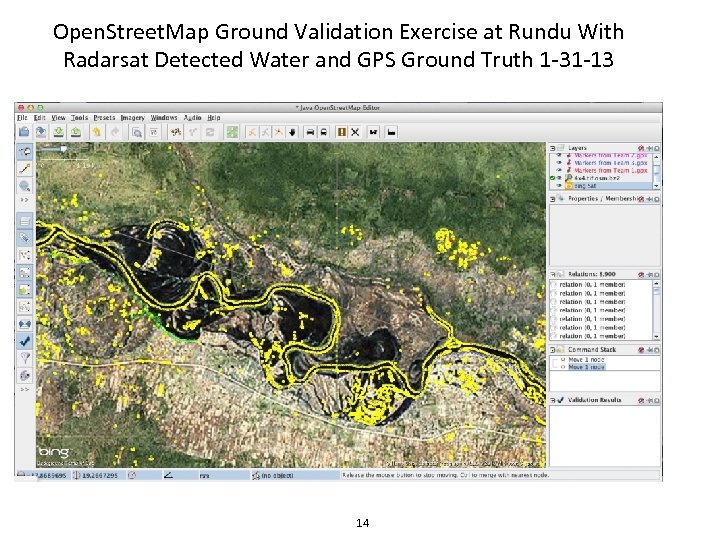Click the green fullscreen toggle icon
This screenshot has width=720, height=540.
pos(232,132)
